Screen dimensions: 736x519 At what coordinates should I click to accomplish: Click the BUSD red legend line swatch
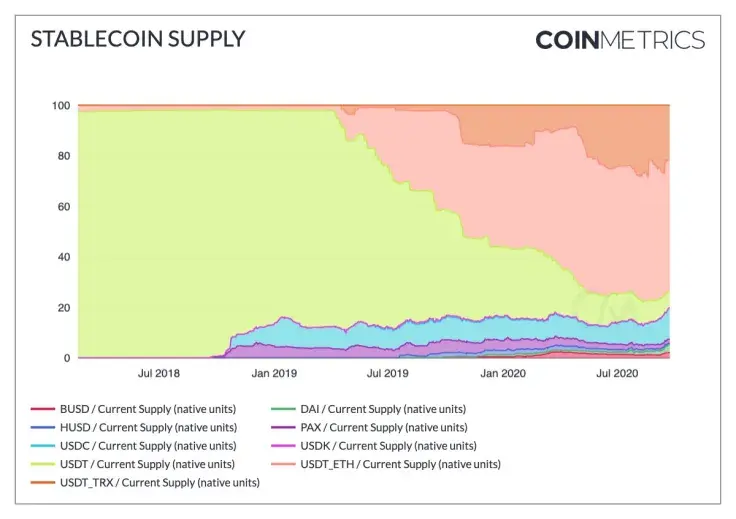pos(43,409)
